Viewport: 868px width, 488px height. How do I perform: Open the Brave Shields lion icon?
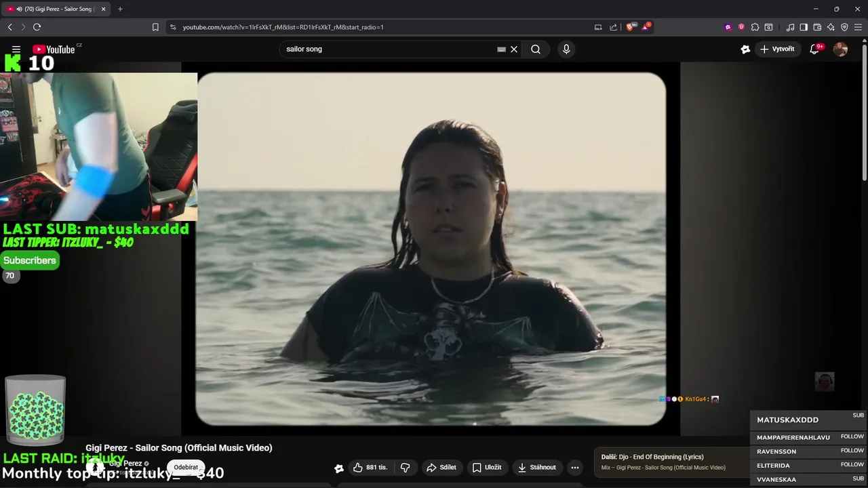pyautogui.click(x=631, y=27)
